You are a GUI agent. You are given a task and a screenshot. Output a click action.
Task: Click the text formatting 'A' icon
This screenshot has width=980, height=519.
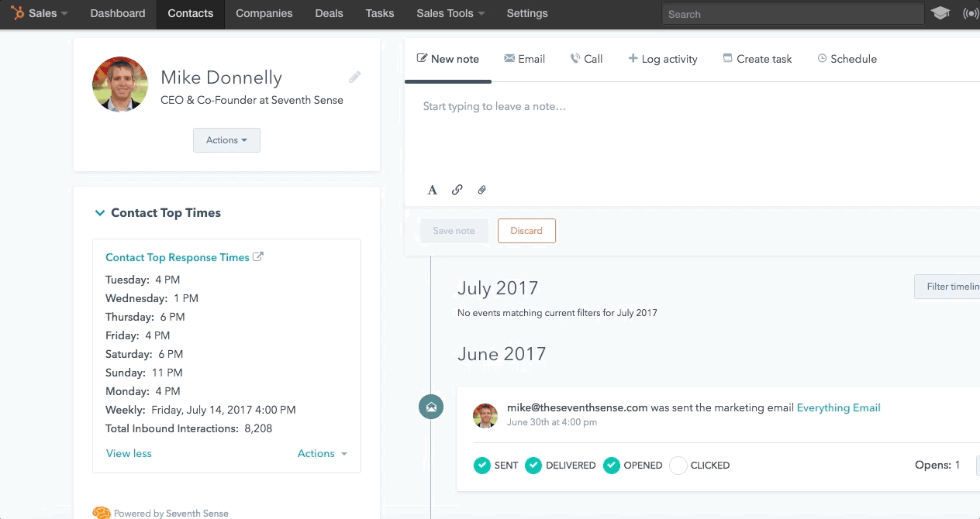[433, 190]
